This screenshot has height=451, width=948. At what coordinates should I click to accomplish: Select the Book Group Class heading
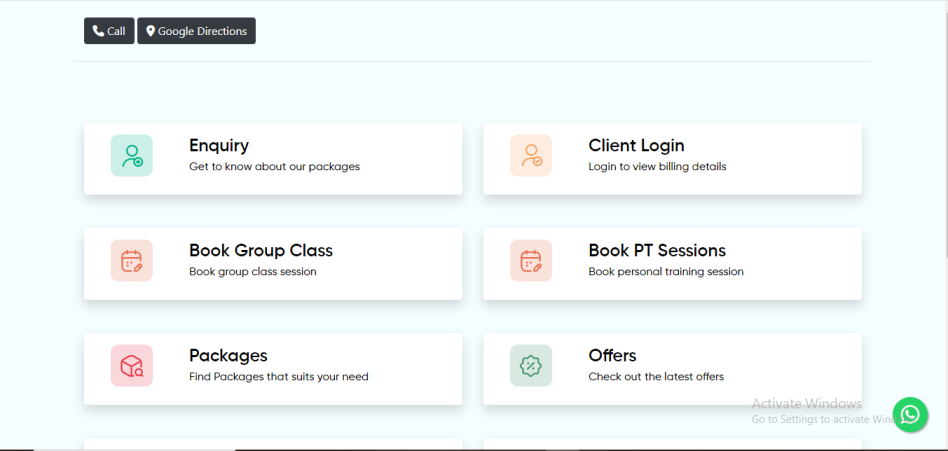pos(261,250)
